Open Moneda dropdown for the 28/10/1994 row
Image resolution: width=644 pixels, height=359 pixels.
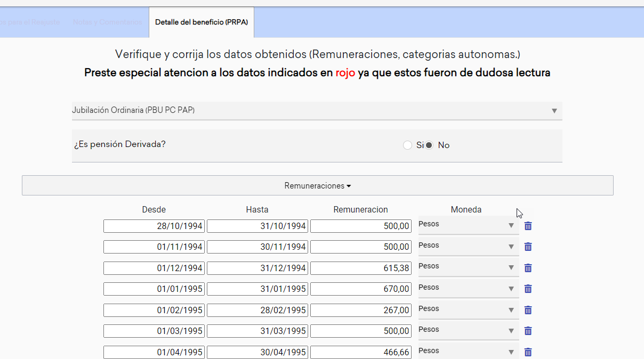point(468,225)
